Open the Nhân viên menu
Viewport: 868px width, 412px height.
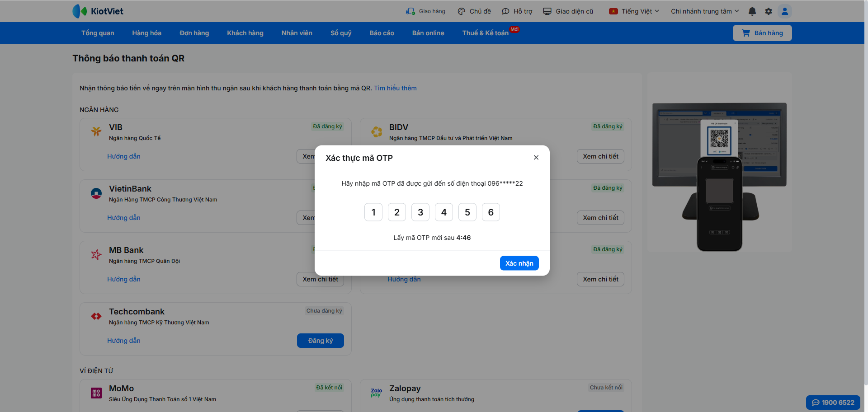(x=297, y=33)
